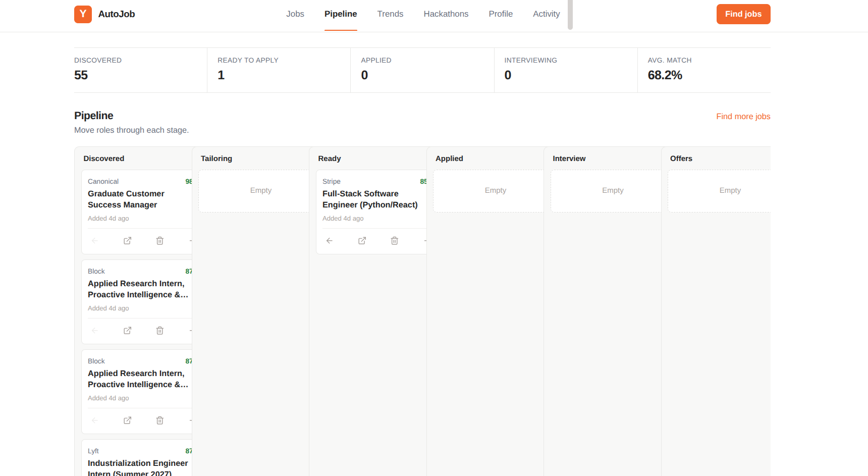
Task: Click the Offers column header
Action: pyautogui.click(x=681, y=158)
